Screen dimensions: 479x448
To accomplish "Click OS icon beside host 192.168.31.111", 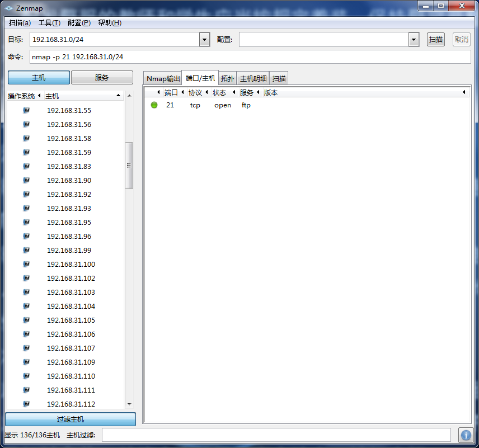I will click(26, 390).
